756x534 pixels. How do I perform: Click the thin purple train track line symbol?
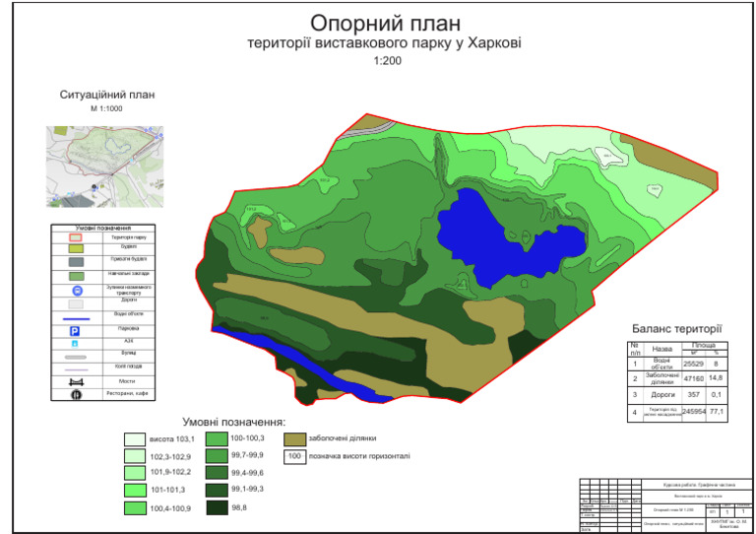[76, 370]
